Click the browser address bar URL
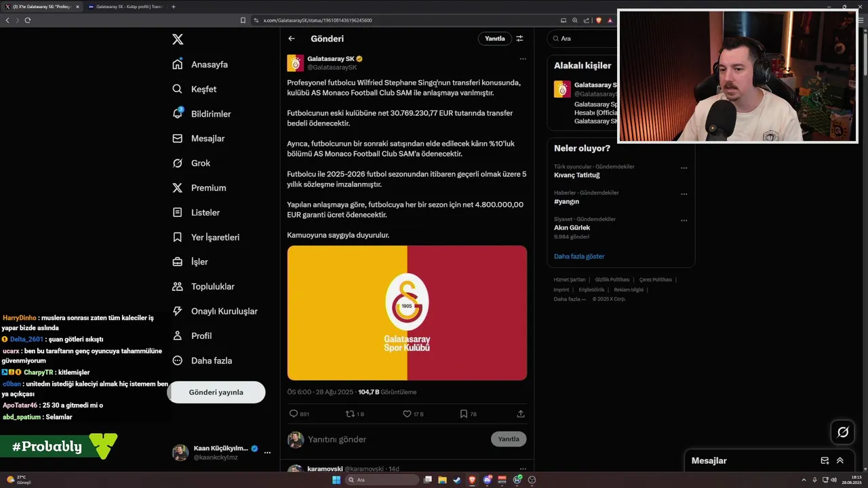This screenshot has height=488, width=868. pos(317,20)
